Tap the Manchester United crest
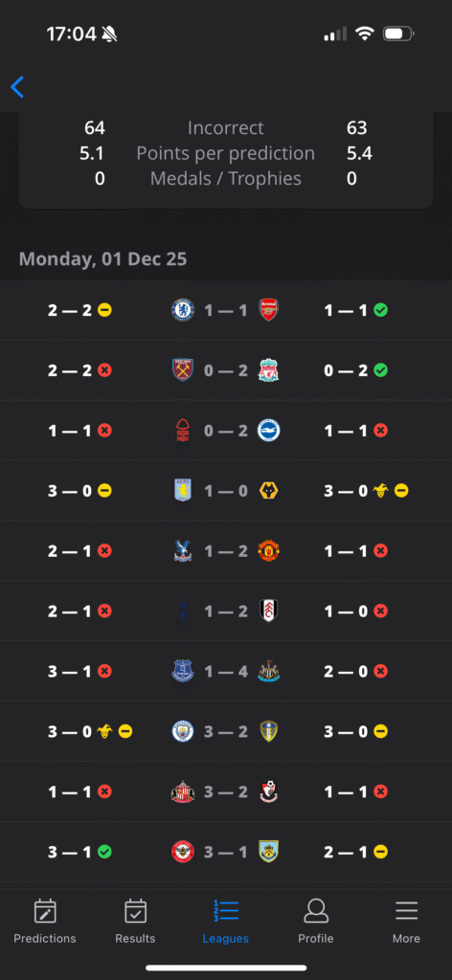The width and height of the screenshot is (452, 980). point(269,550)
